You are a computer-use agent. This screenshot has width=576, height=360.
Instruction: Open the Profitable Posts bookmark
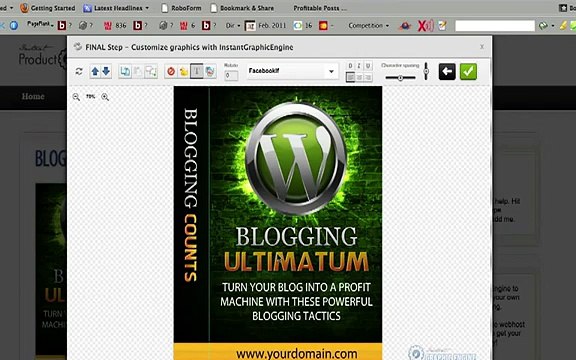point(320,8)
